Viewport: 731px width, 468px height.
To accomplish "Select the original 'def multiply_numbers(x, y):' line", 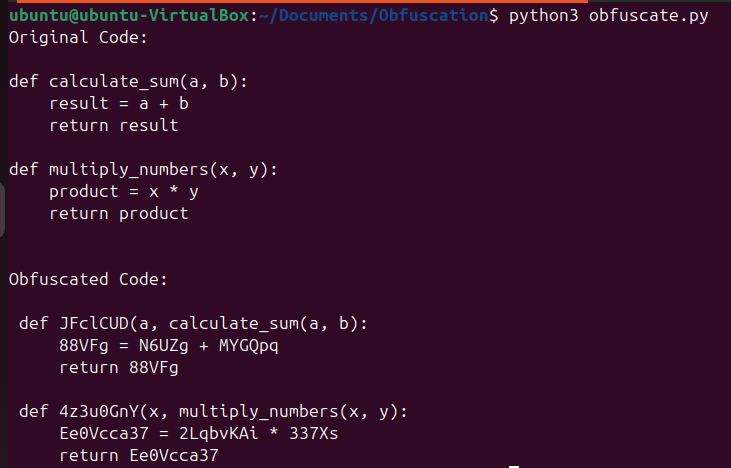I will [x=144, y=170].
